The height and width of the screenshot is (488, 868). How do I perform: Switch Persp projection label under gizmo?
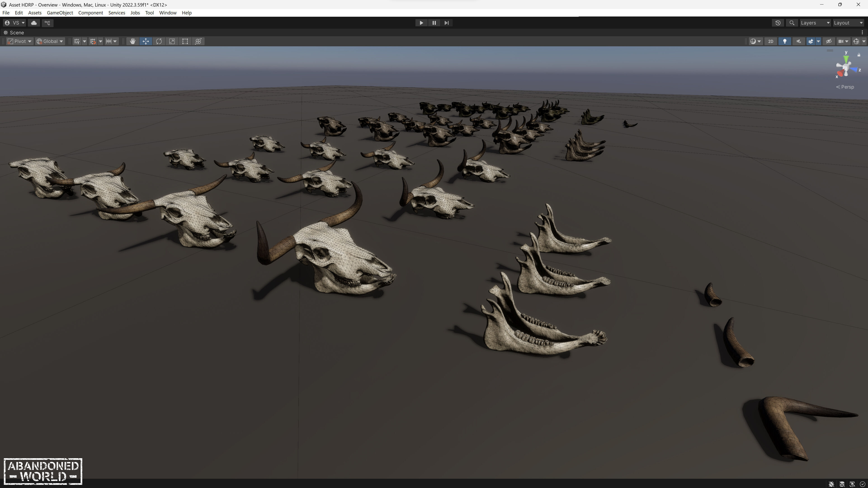click(845, 87)
